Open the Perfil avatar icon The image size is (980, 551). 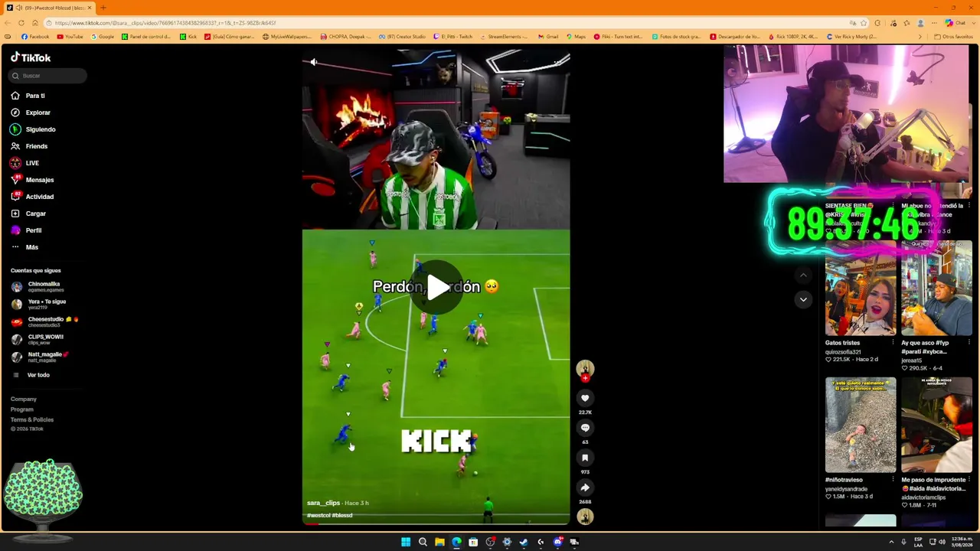pyautogui.click(x=15, y=230)
